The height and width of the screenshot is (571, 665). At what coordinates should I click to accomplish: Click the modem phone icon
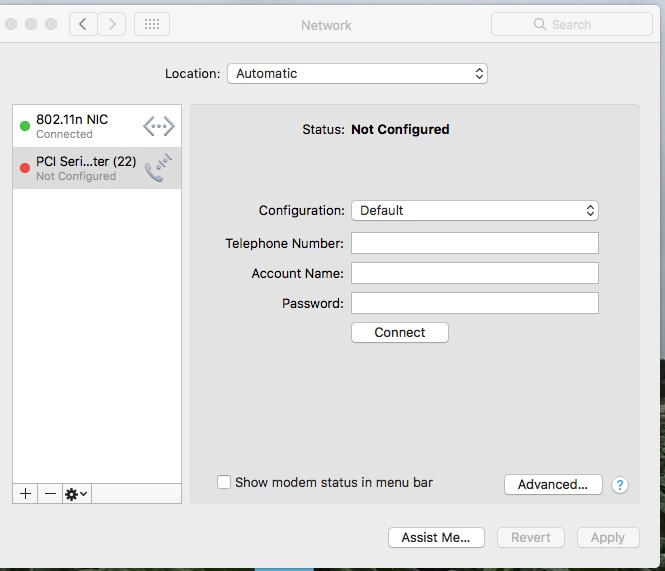tap(158, 168)
